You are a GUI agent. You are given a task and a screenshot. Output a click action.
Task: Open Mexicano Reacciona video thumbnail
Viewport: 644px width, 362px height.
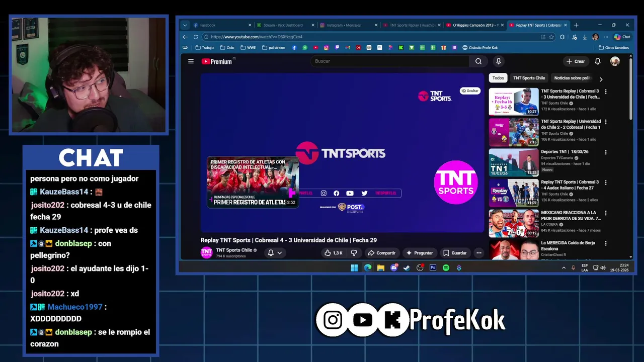(514, 223)
